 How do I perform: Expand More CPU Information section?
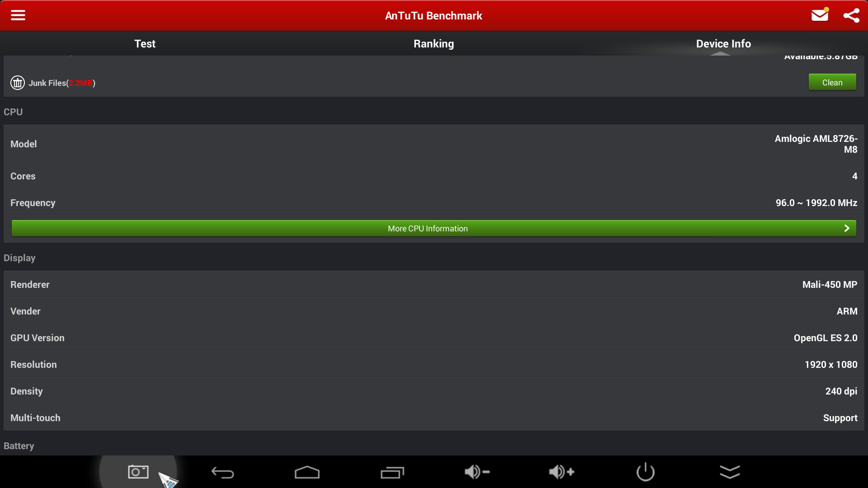pos(434,228)
